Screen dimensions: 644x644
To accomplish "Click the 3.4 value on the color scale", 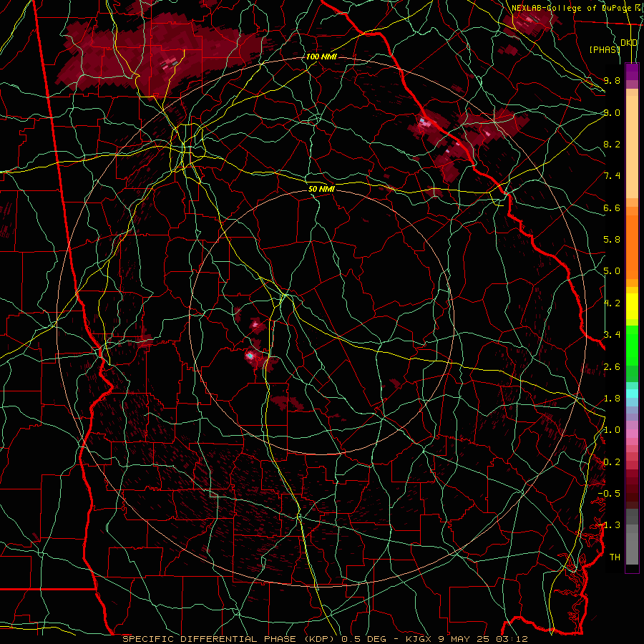I will tap(612, 335).
